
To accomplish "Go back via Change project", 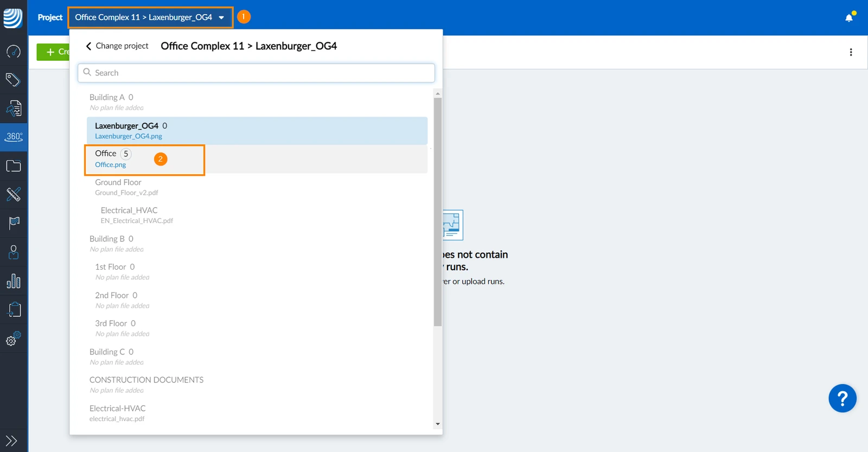I will coord(117,46).
